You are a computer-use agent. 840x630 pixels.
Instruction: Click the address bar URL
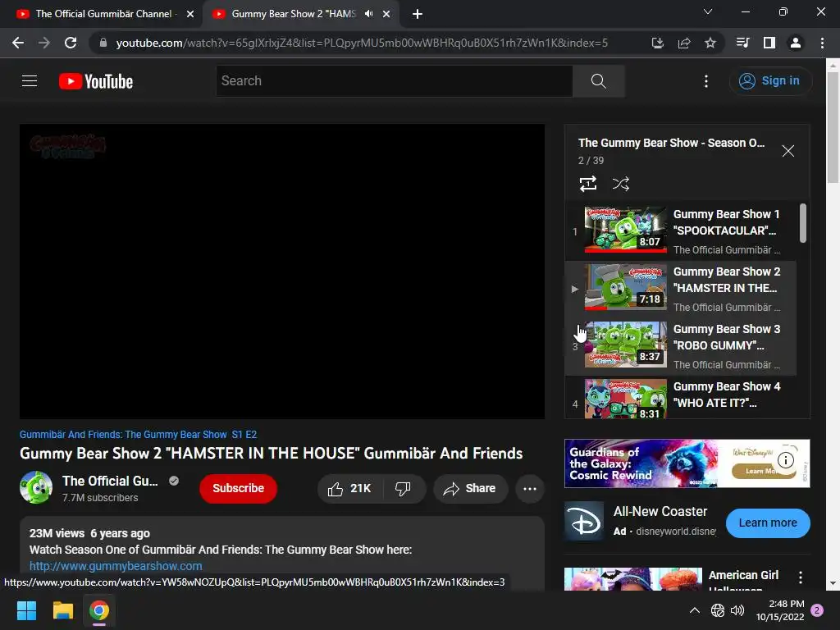tap(362, 43)
